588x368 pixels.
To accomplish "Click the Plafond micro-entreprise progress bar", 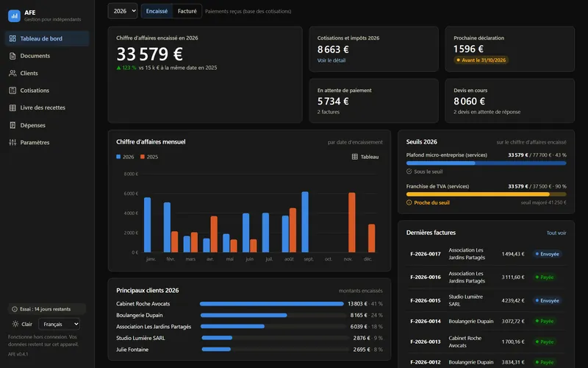I will tap(487, 163).
